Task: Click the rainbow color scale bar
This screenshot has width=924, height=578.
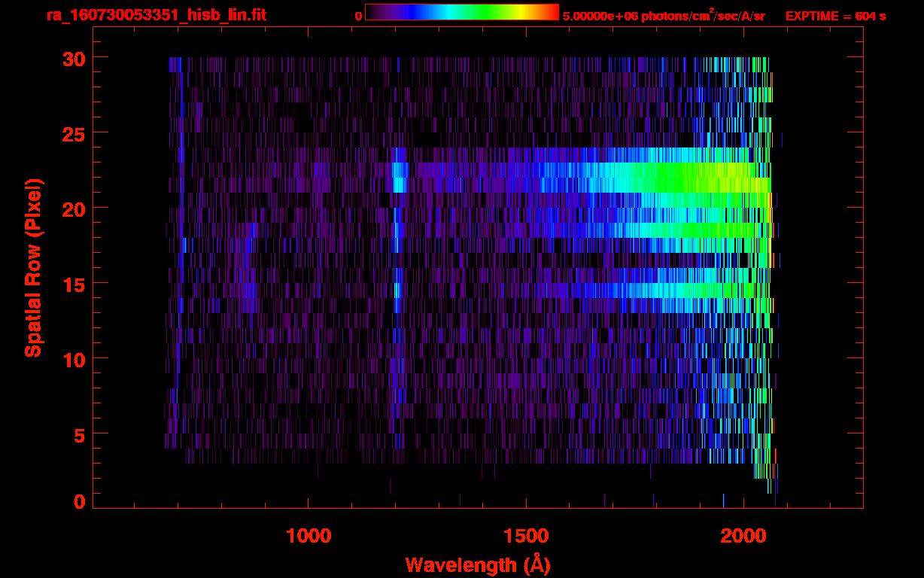Action: coord(461,12)
